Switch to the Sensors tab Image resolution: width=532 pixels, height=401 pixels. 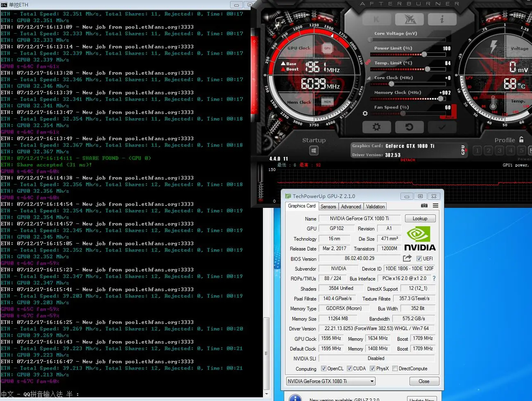[x=328, y=207]
